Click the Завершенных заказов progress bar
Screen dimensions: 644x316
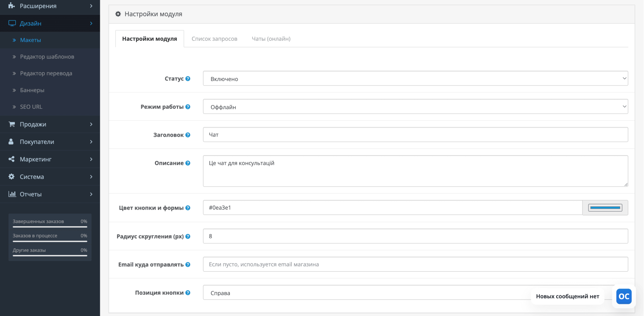[x=50, y=227]
